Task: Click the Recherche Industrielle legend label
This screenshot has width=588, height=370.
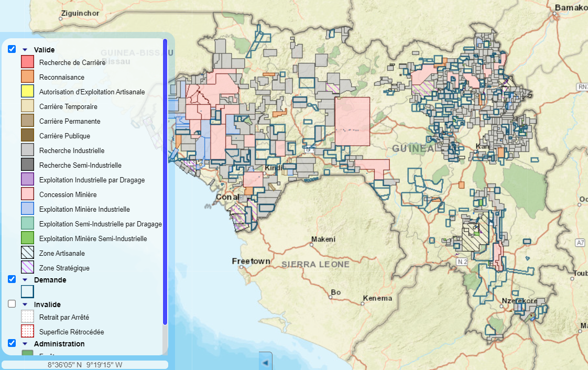Action: pyautogui.click(x=72, y=151)
